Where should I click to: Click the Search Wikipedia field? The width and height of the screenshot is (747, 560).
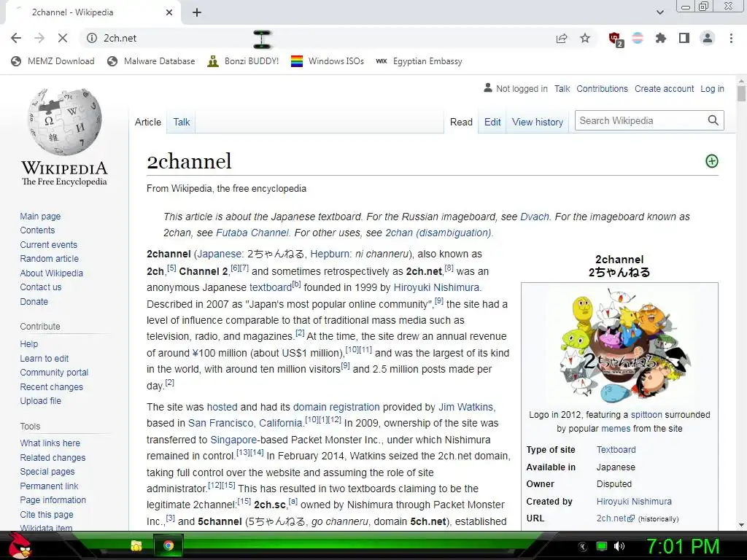[640, 120]
